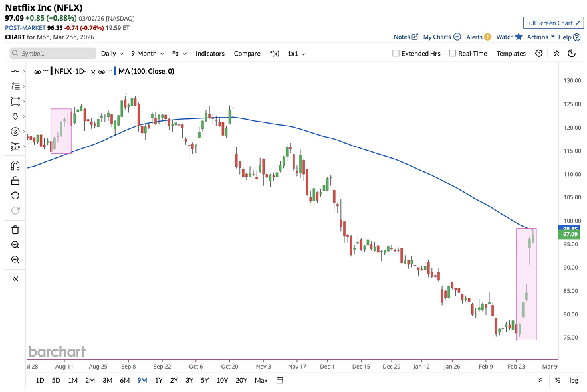Click the orange Alerts exclamation icon
The image size is (587, 392).
[x=487, y=37]
